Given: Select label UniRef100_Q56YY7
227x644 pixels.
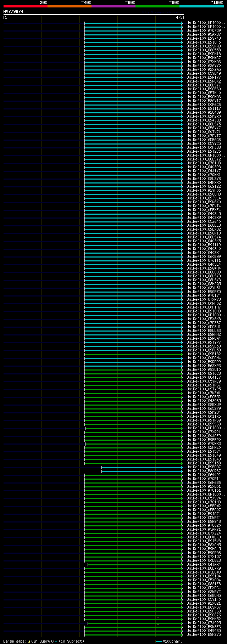Looking at the screenshot, I should point(204,128).
